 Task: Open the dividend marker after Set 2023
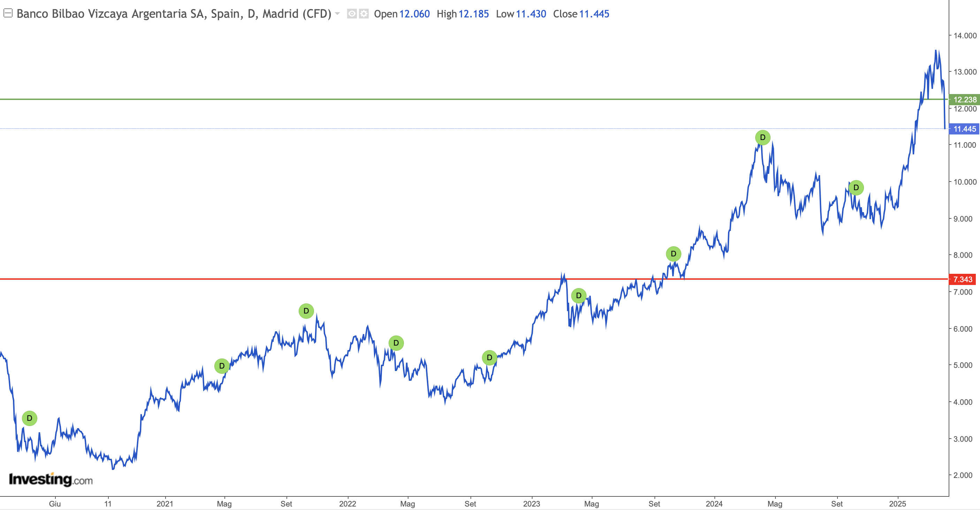[x=673, y=254]
